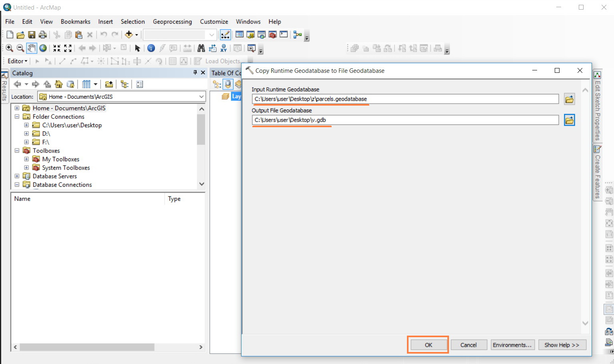Click the Full Extent globe icon
Screen dimensions: 614x364
coord(43,48)
